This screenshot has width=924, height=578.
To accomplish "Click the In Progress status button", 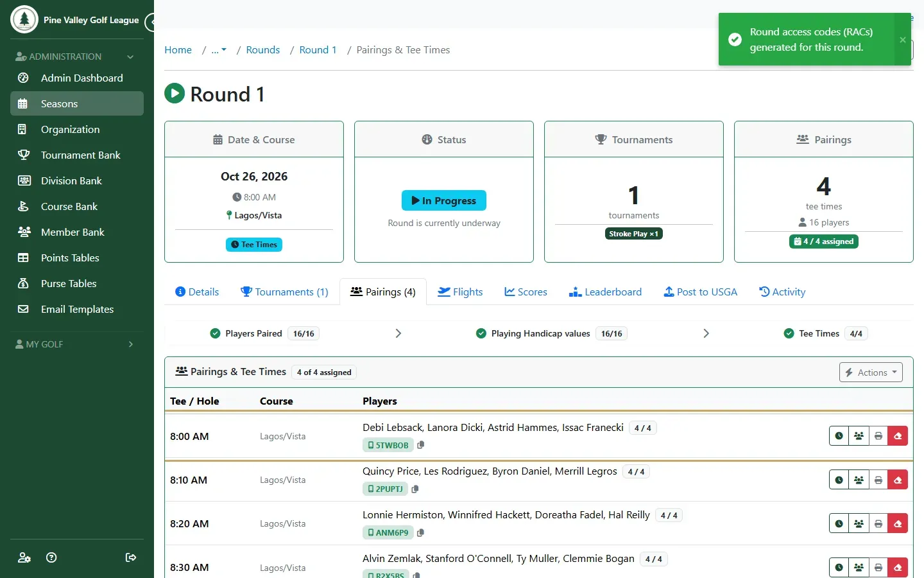I will tap(444, 200).
